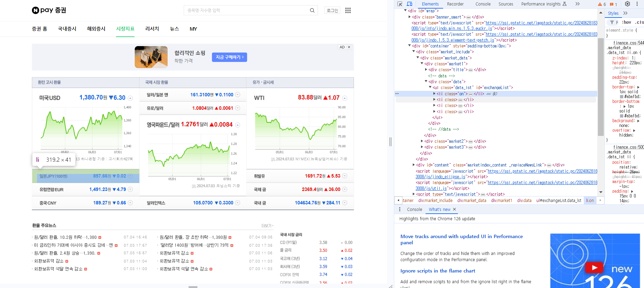The width and height of the screenshot is (644, 288).
Task: Select the inspect element picker tool
Action: pos(400,4)
